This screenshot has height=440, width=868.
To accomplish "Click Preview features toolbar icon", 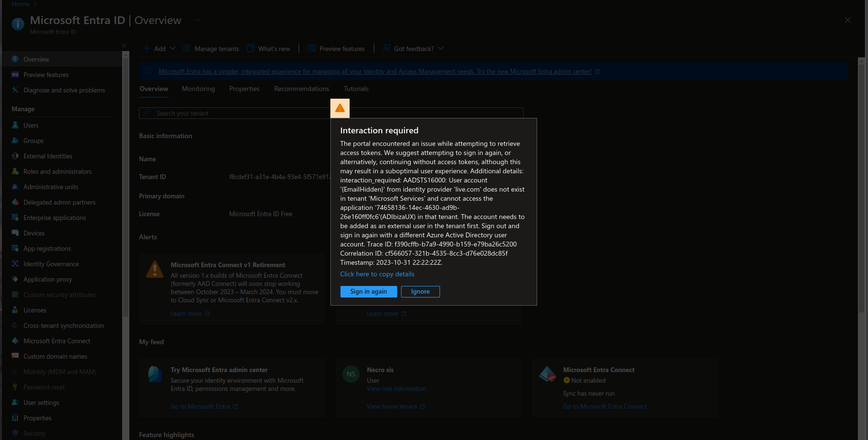I will pyautogui.click(x=312, y=49).
